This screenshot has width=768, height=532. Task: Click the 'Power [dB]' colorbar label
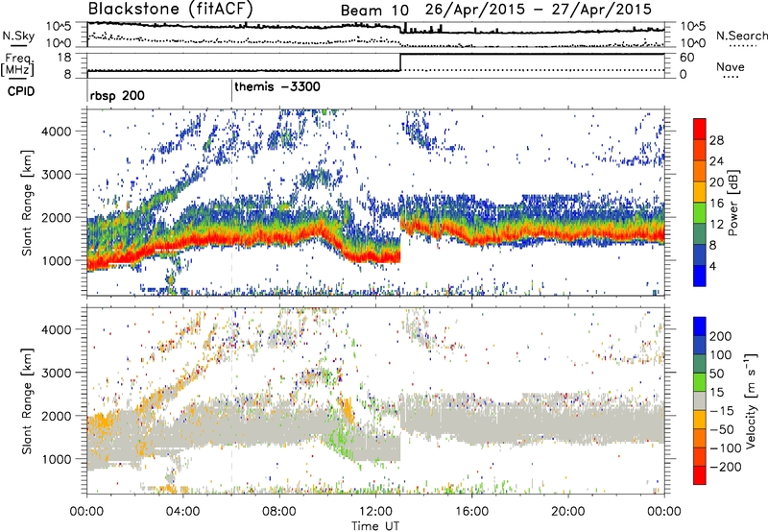pos(733,203)
